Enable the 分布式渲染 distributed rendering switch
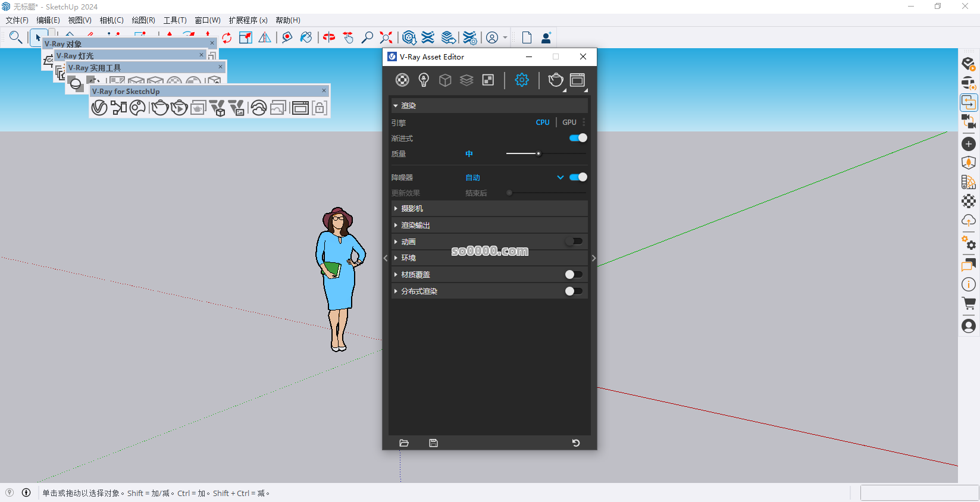 pos(574,291)
